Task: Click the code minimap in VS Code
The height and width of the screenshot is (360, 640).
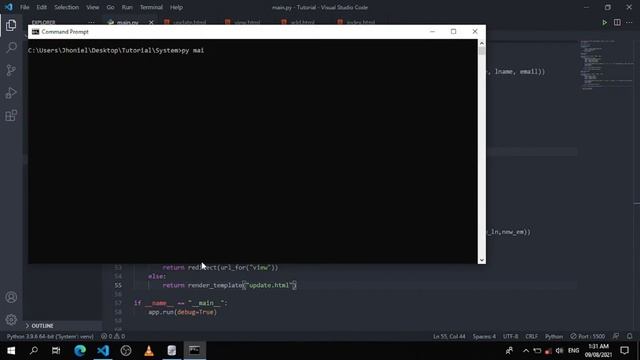Action: pyautogui.click(x=607, y=65)
